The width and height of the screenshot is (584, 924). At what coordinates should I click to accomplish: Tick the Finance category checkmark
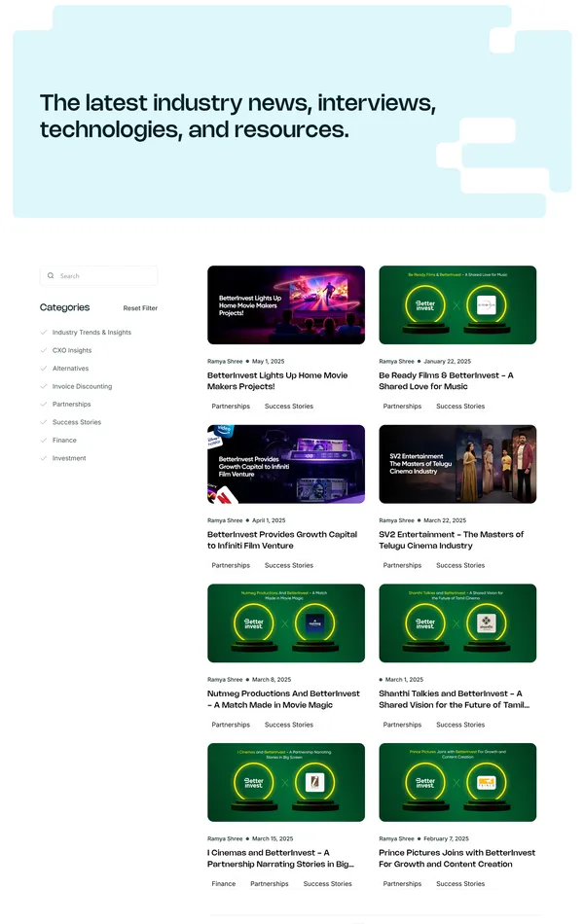click(x=44, y=441)
